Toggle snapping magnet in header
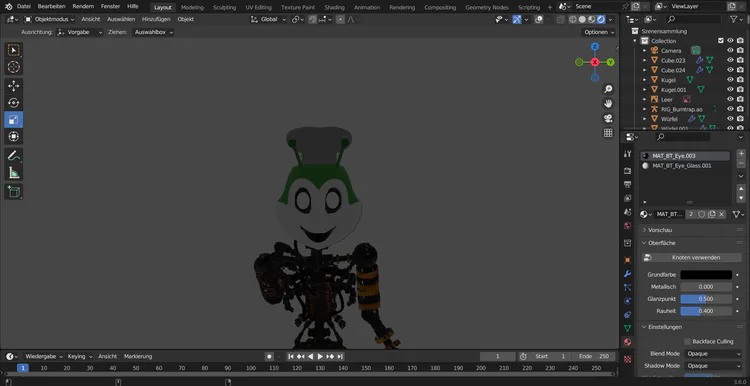Viewport: 750px width, 386px height. click(312, 20)
